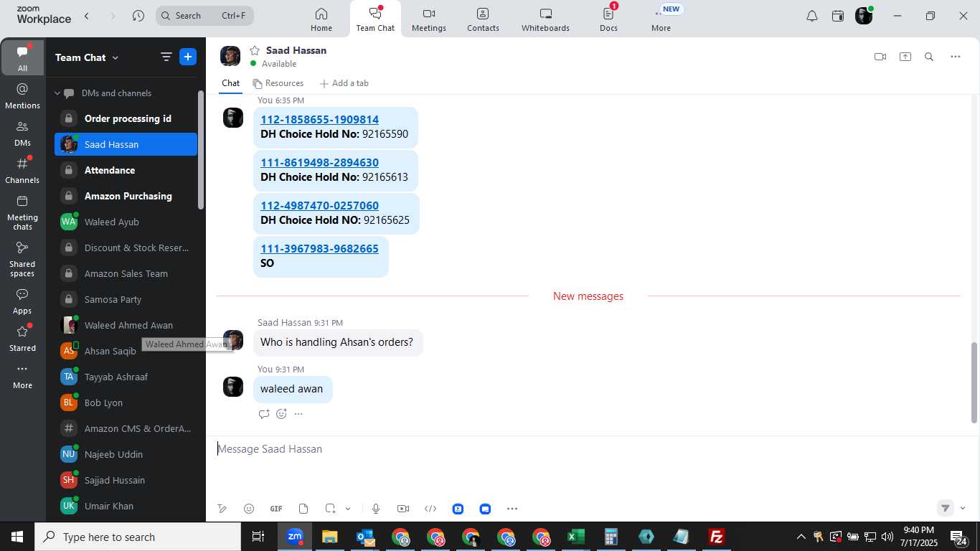
Task: Open the GIF picker
Action: [x=276, y=509]
